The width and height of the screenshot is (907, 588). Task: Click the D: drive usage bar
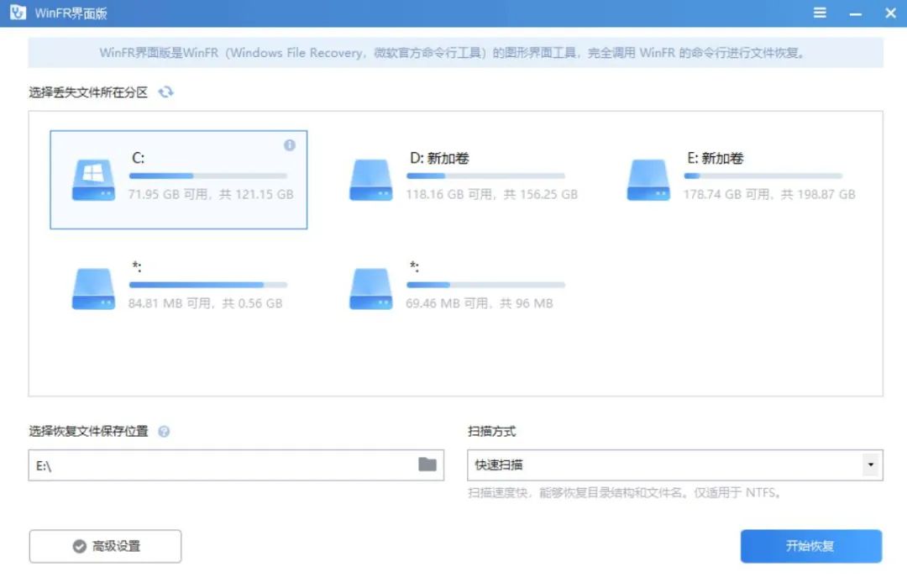coord(486,176)
